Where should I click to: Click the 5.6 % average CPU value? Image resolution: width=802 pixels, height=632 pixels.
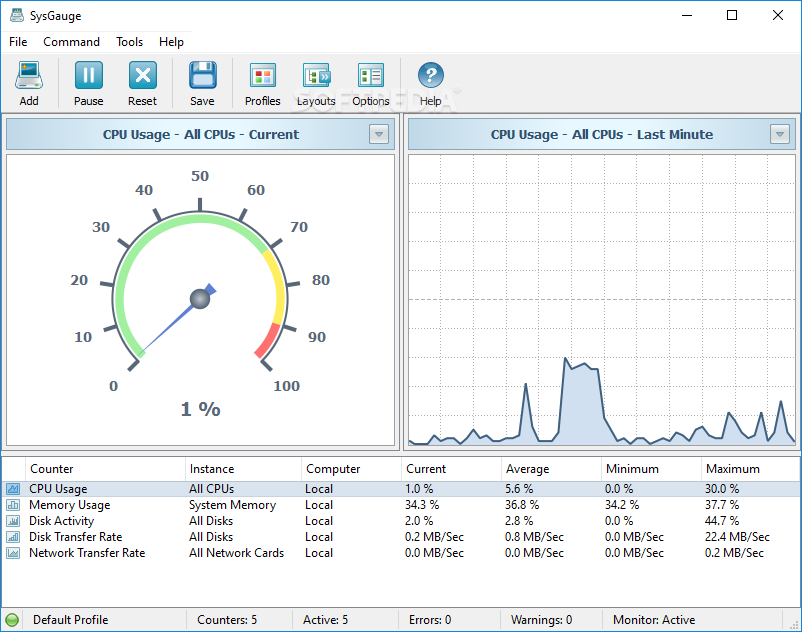[519, 489]
